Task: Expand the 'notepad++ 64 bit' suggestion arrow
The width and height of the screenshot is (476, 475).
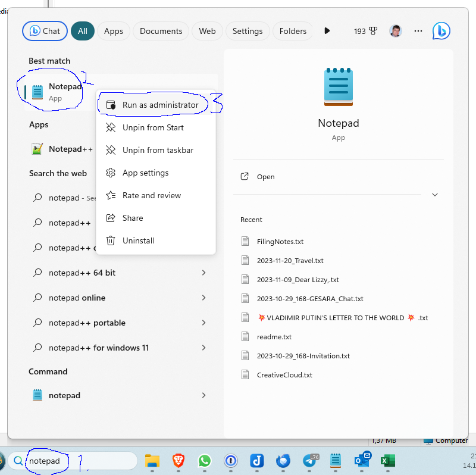Action: pos(203,273)
